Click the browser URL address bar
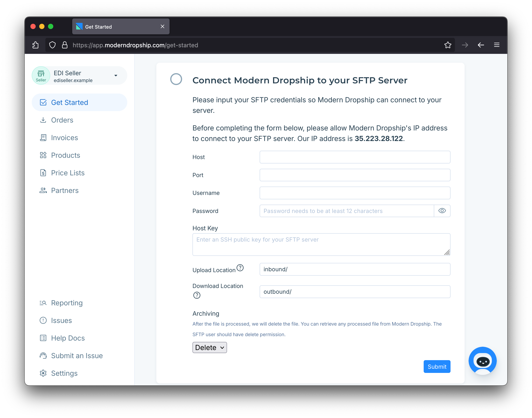This screenshot has width=532, height=418. click(250, 45)
